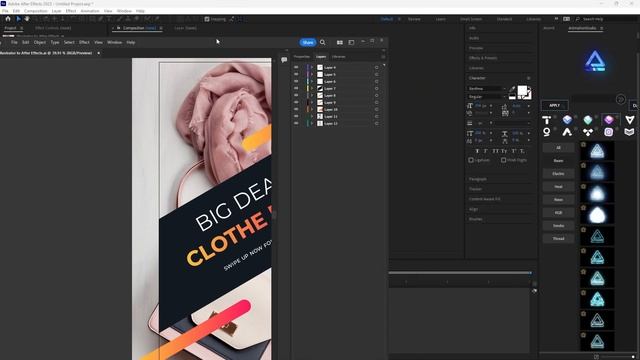Image resolution: width=640 pixels, height=360 pixels.
Task: Select the open book category icon
Action: pyautogui.click(x=629, y=132)
